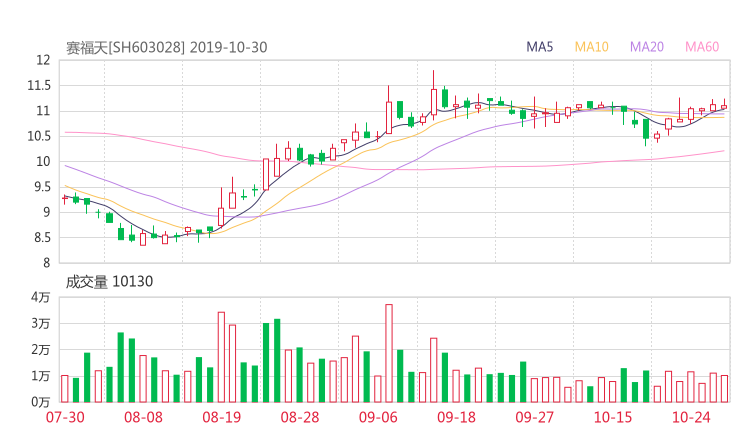Viewport: 740px width, 440px height.
Task: Select the 10-15 date label
Action: pos(613,417)
